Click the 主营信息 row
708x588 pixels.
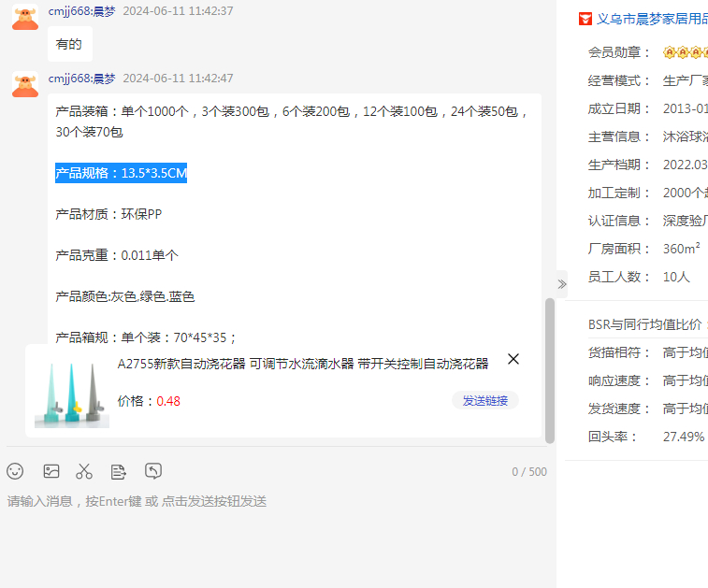[648, 136]
